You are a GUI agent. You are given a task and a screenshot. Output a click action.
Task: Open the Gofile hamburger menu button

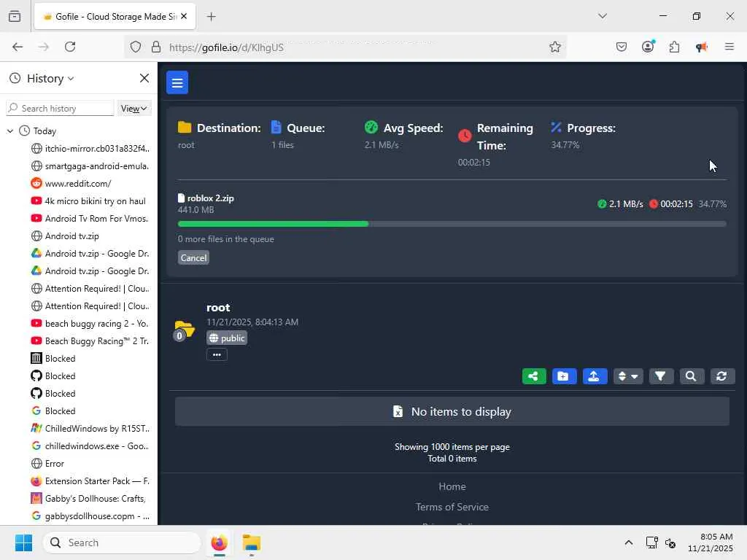pos(177,82)
